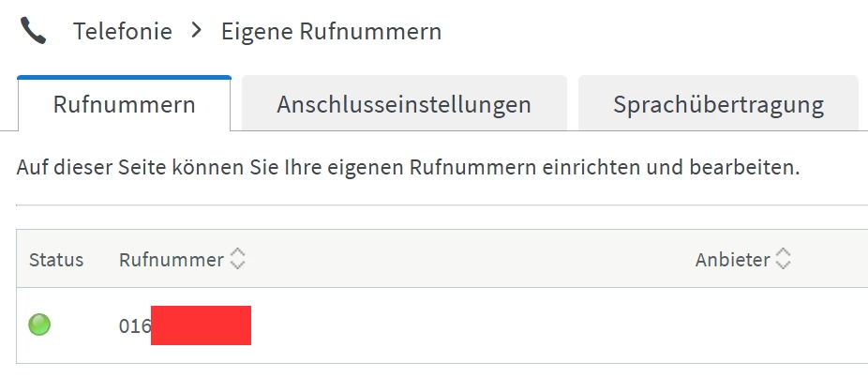Open the Anschlusseinstellungen tab

(x=404, y=104)
